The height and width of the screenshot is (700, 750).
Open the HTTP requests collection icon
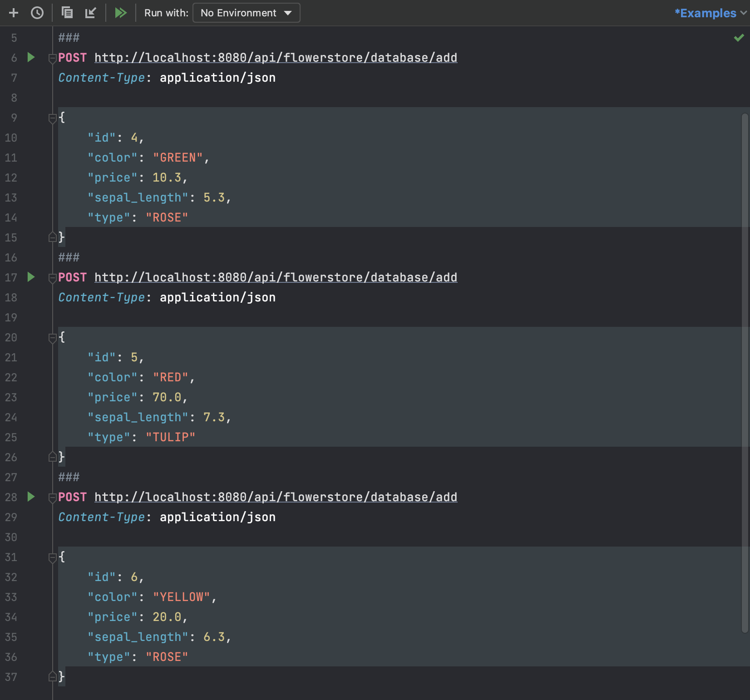tap(67, 13)
